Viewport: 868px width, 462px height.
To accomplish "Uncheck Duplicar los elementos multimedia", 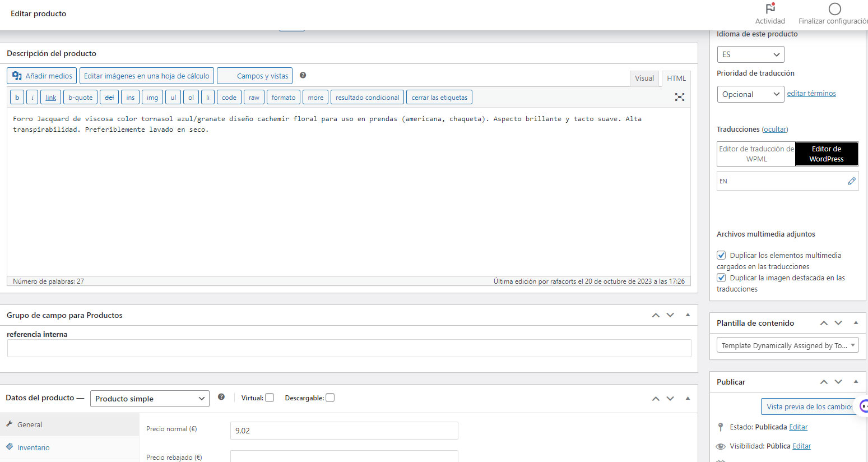I will pyautogui.click(x=721, y=255).
